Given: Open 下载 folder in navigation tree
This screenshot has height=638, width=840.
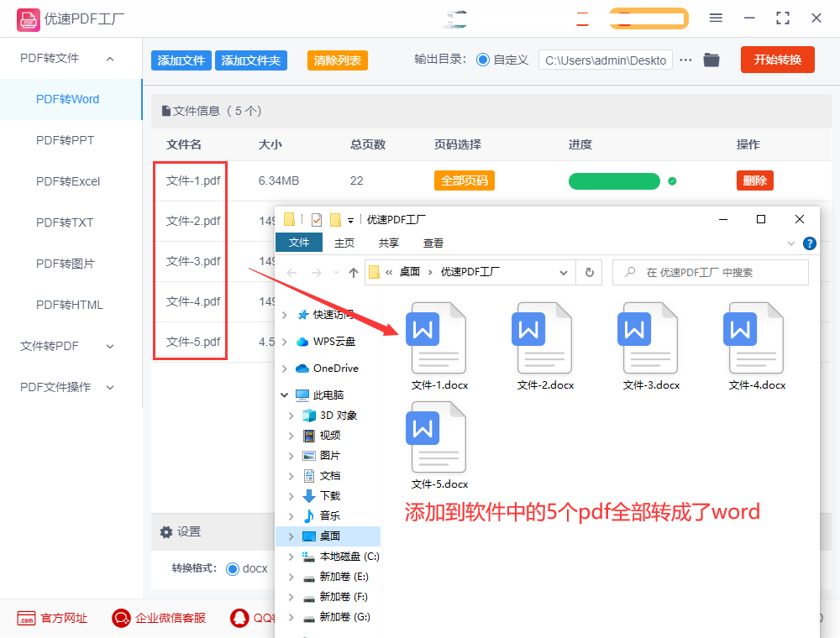Looking at the screenshot, I should point(322,496).
